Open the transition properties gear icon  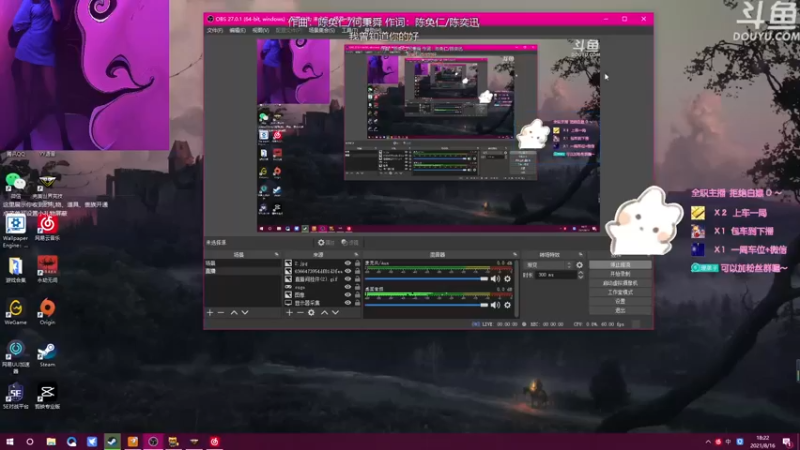(x=579, y=265)
